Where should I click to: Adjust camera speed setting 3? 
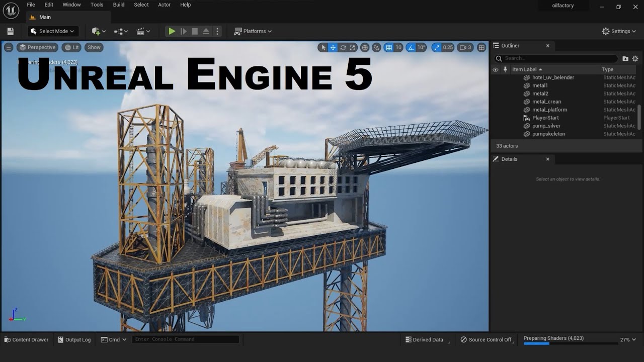coord(465,48)
